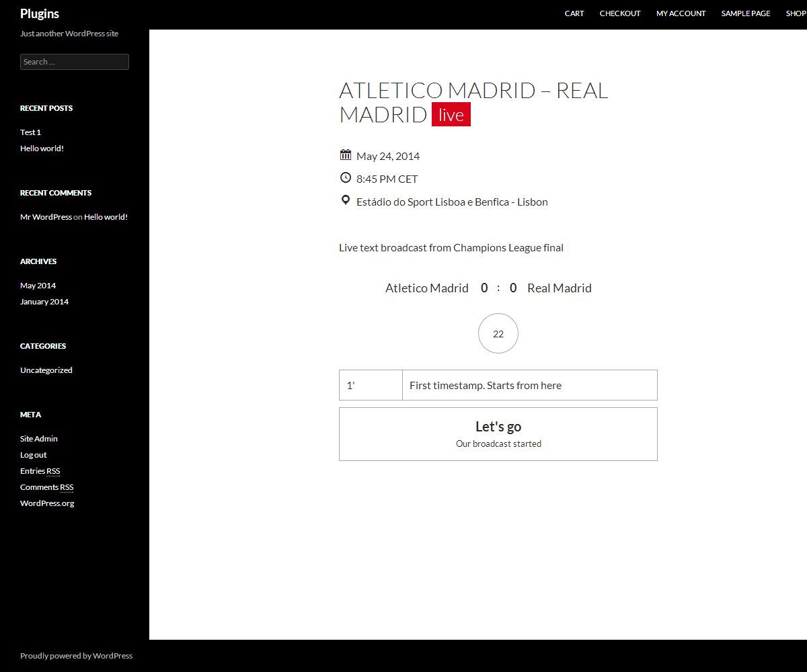807x672 pixels.
Task: Go to the Checkout page
Action: 620,13
